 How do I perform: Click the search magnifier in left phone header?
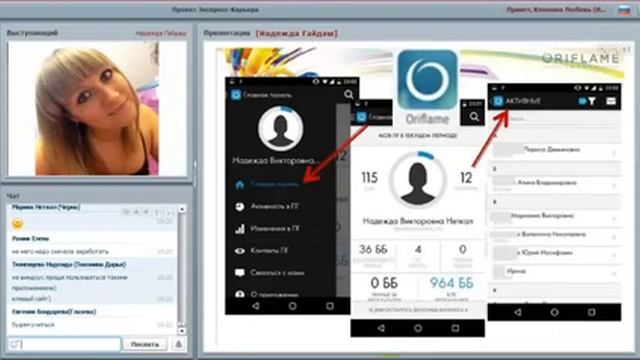[x=348, y=95]
